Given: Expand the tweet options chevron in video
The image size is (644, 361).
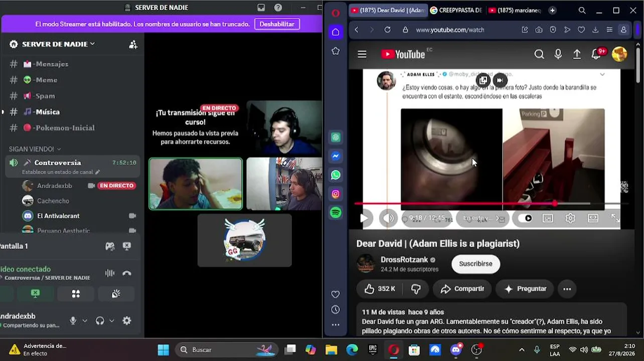Looking at the screenshot, I should pos(602,74).
